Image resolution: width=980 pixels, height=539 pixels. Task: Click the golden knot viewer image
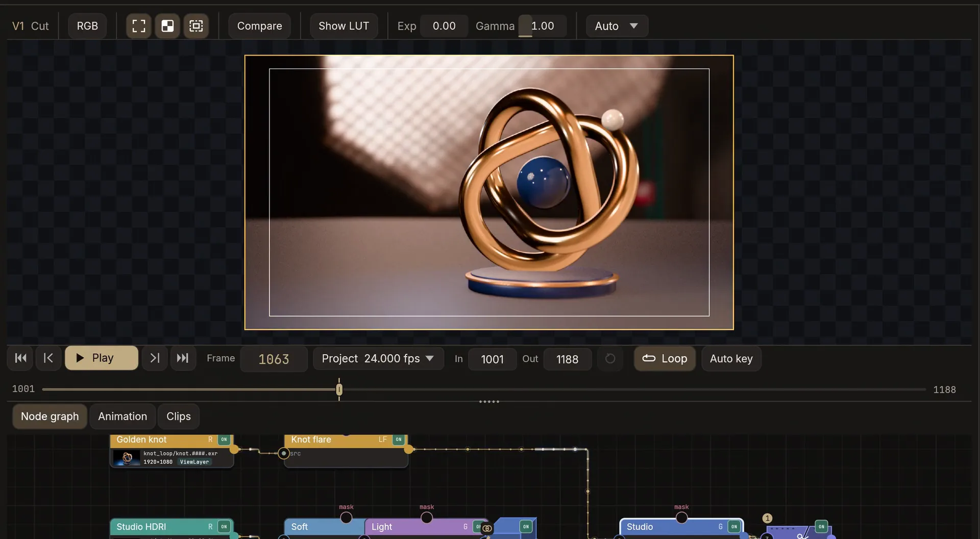point(489,192)
